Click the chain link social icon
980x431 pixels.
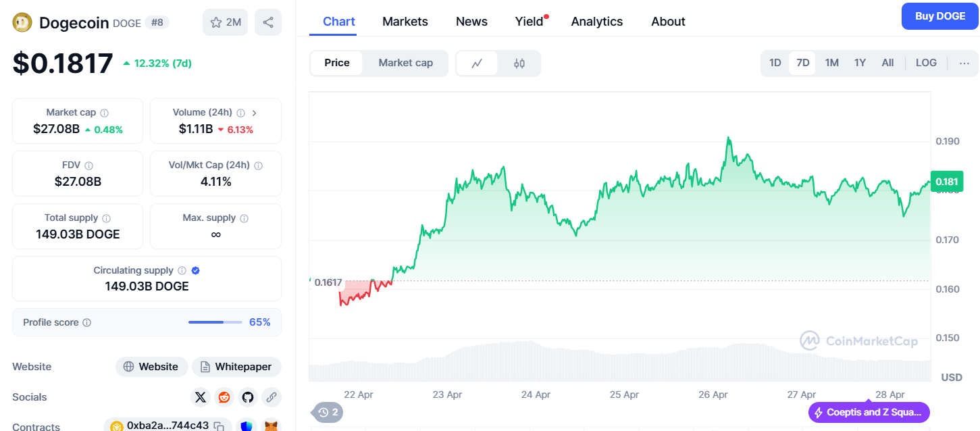click(x=272, y=397)
